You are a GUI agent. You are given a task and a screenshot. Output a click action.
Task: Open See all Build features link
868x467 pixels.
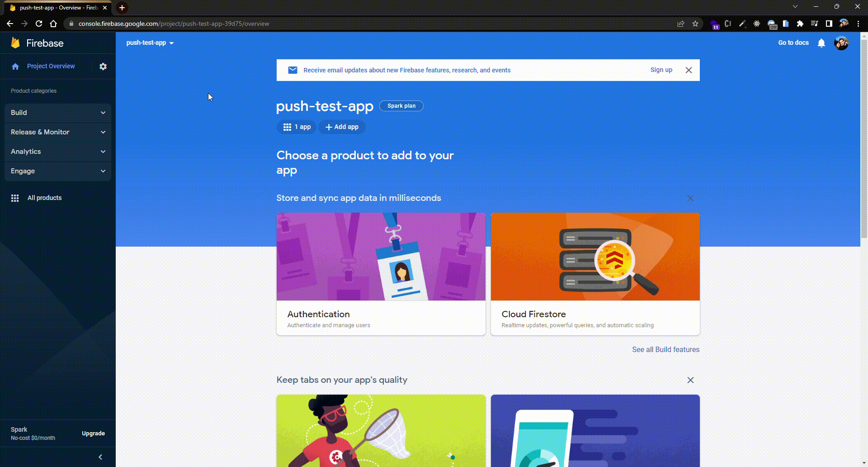pyautogui.click(x=665, y=349)
